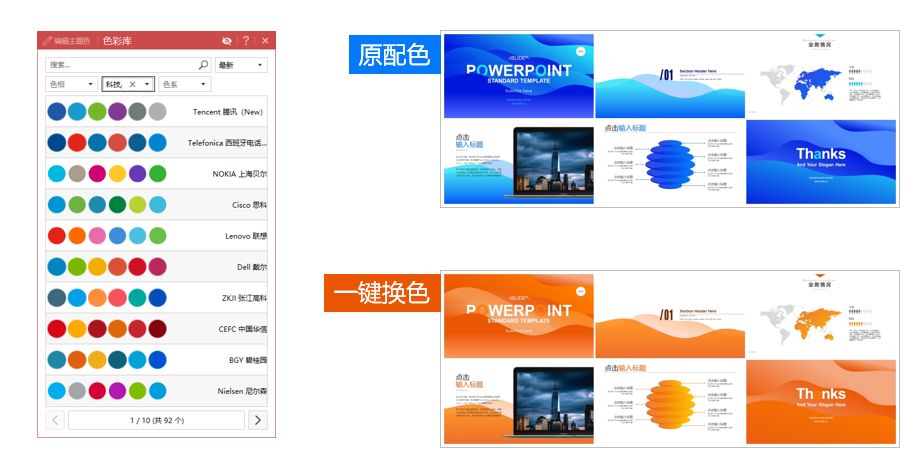Clear the 科技 filter with the X
The width and height of the screenshot is (921, 475).
[x=132, y=85]
